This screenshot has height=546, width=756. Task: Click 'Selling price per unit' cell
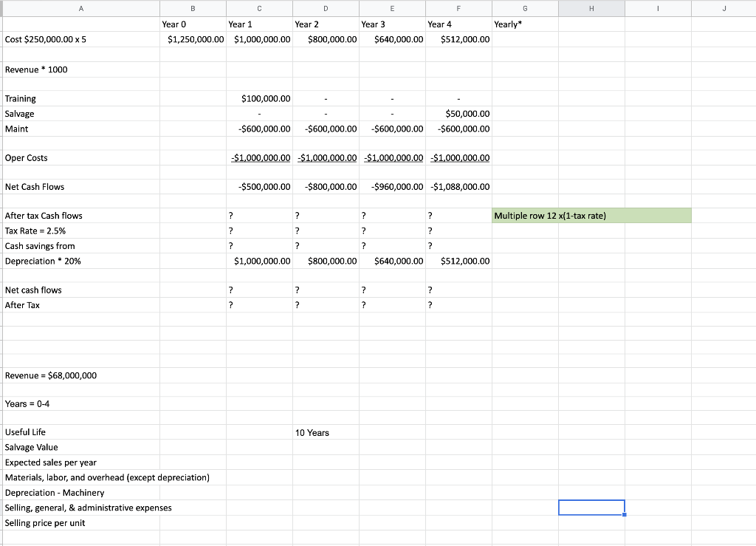[81, 523]
